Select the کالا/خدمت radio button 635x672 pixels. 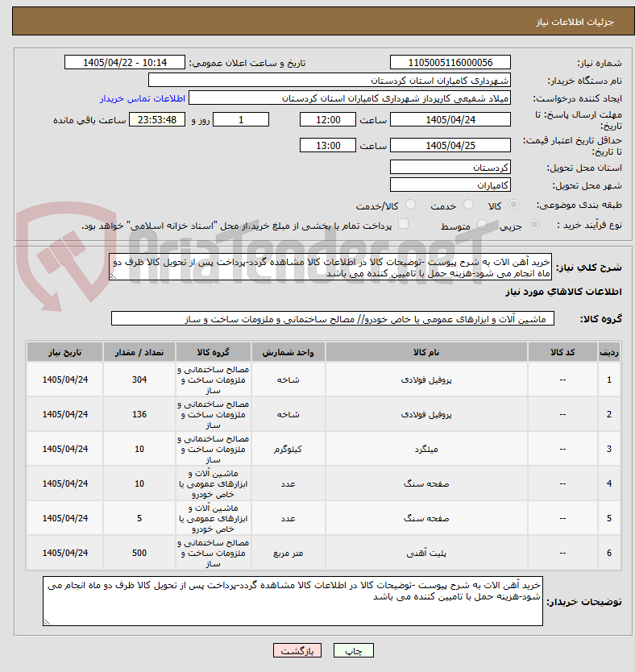[410, 205]
